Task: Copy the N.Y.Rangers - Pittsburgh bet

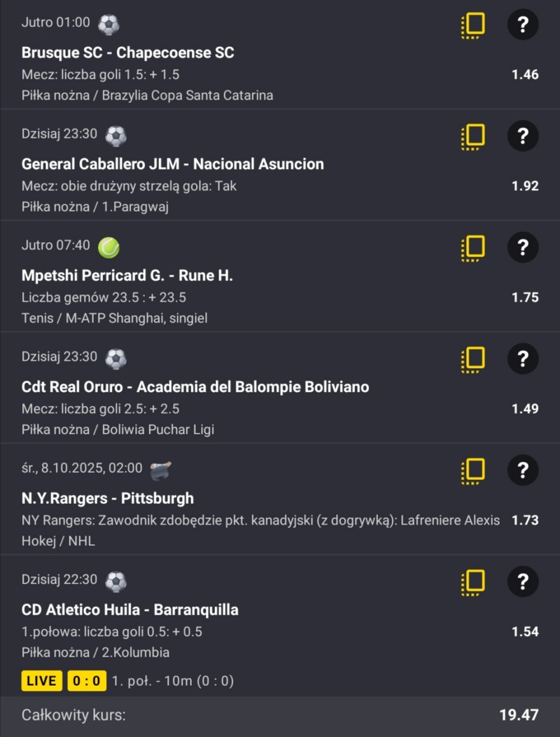Action: (x=473, y=471)
